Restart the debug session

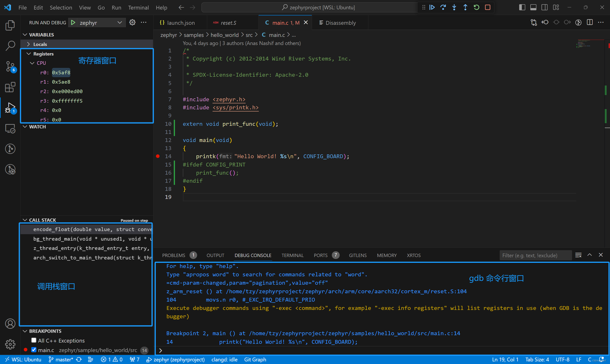pos(477,7)
